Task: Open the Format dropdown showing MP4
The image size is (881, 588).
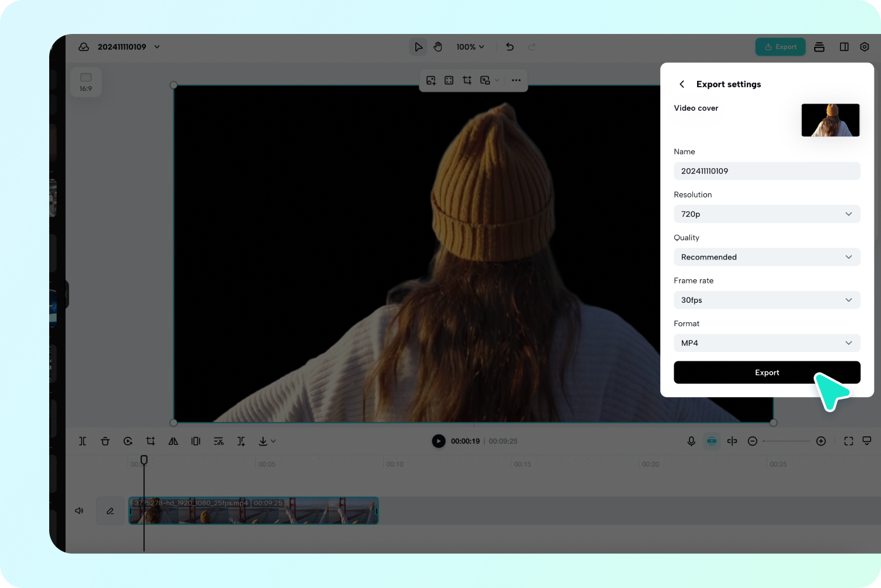Action: click(767, 343)
